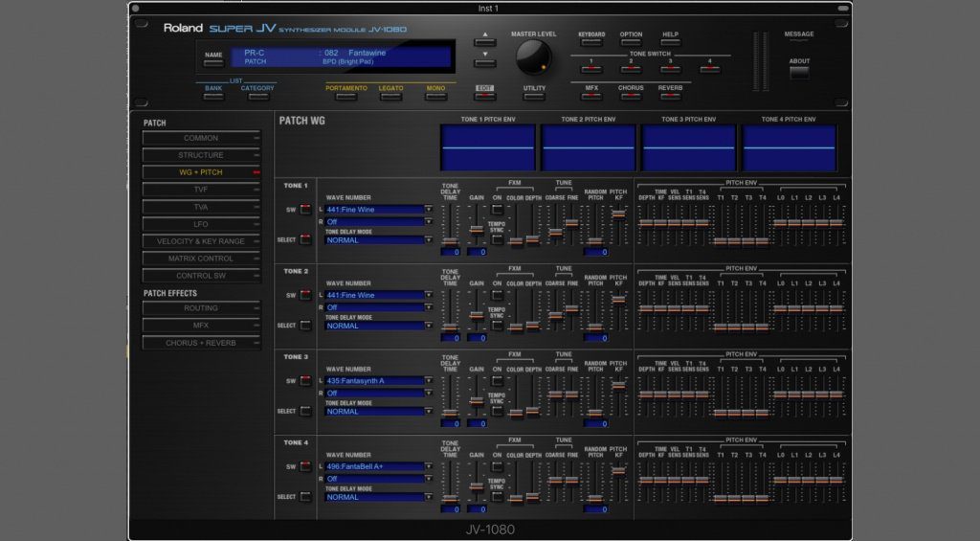Viewport: 980px width, 541px height.
Task: Open the COMMON patch page
Action: click(201, 138)
